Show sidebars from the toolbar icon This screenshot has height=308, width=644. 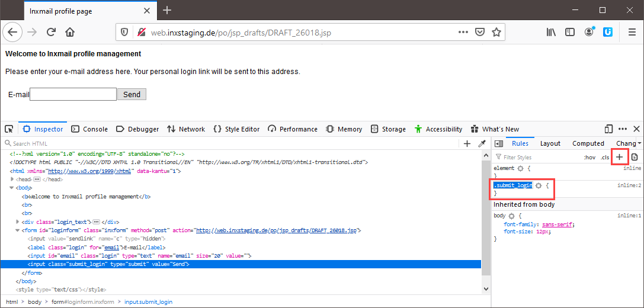[x=570, y=32]
